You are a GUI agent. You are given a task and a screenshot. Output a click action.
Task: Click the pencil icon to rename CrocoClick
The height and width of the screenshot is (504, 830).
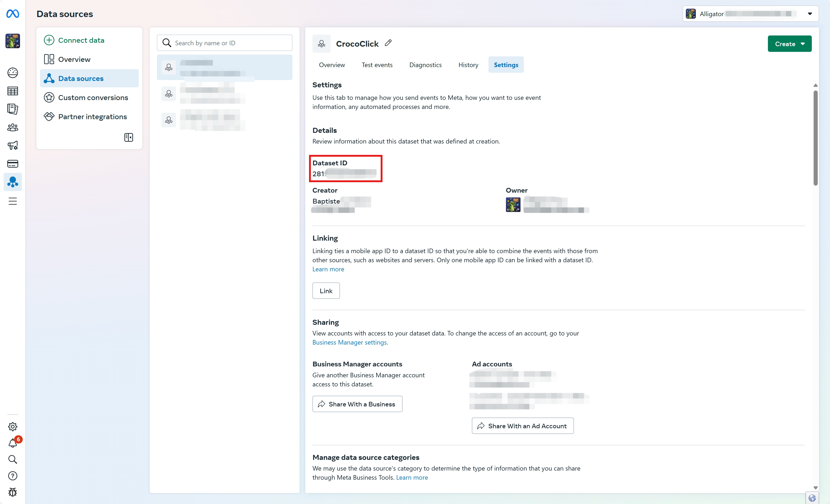click(388, 43)
